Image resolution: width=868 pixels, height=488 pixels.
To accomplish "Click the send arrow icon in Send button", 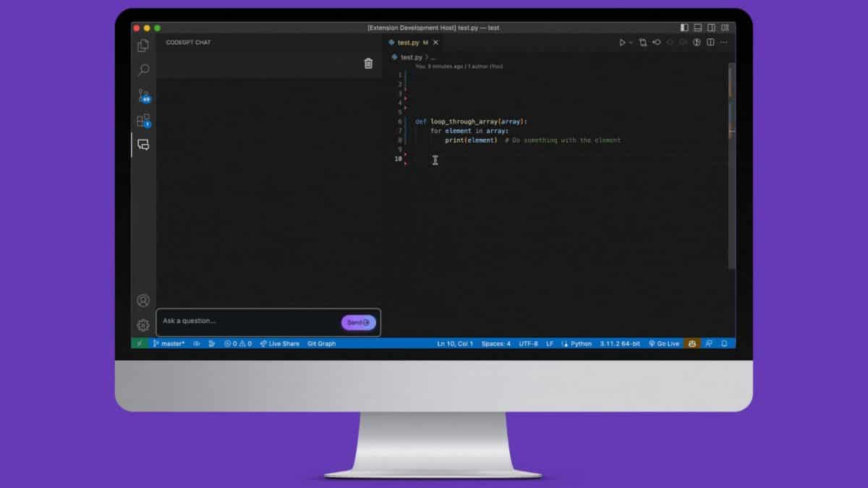I will point(367,322).
